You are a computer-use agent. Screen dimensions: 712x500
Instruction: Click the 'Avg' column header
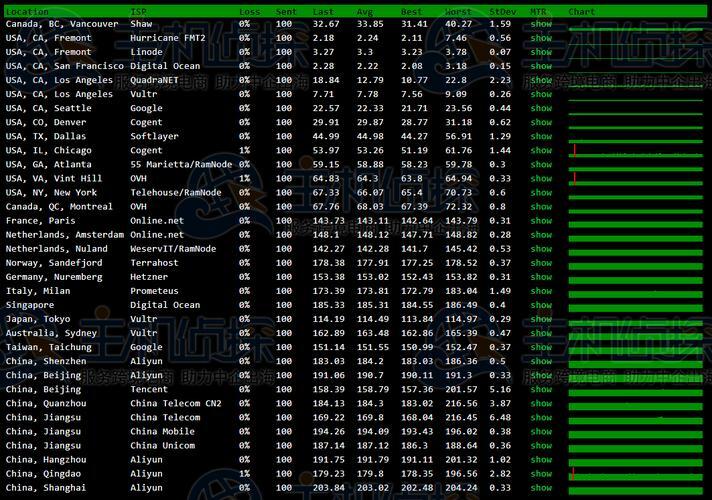point(365,12)
